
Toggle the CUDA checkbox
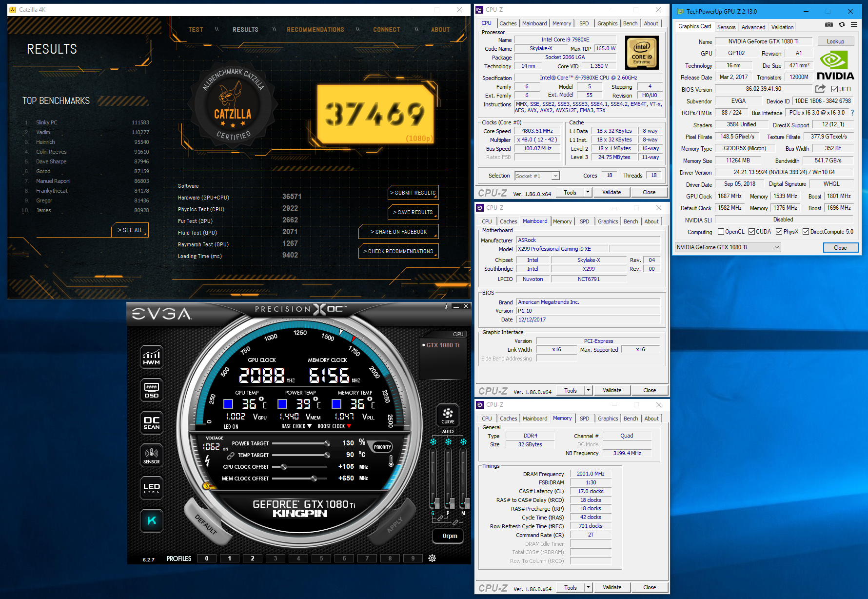pos(751,232)
